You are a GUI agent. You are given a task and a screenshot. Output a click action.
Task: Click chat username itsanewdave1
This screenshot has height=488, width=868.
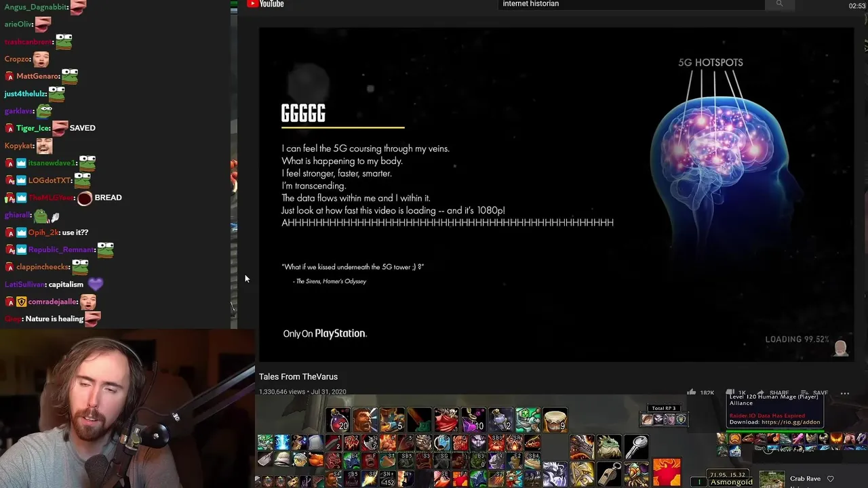(x=52, y=163)
